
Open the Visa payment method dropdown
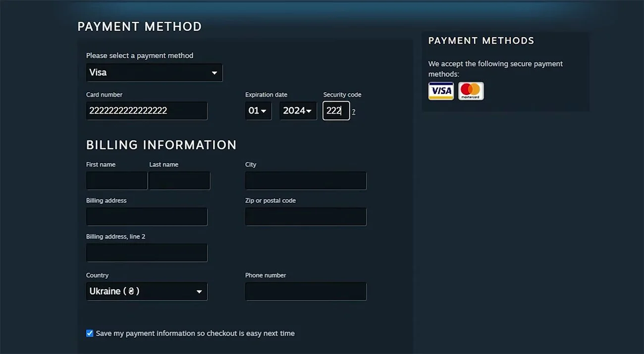(x=154, y=72)
